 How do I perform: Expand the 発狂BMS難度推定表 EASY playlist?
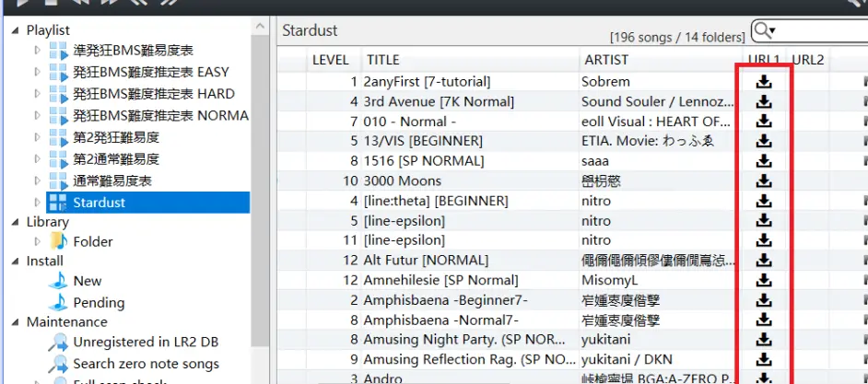pos(37,72)
